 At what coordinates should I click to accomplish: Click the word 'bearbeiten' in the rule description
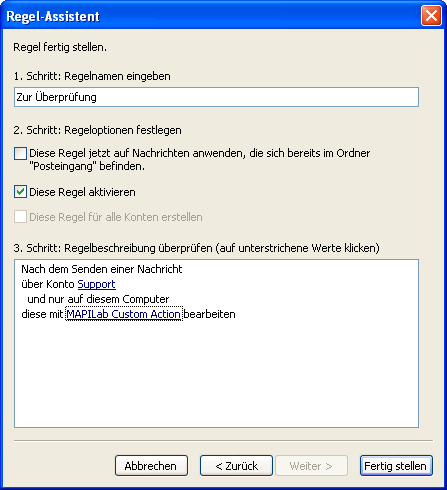(x=210, y=314)
